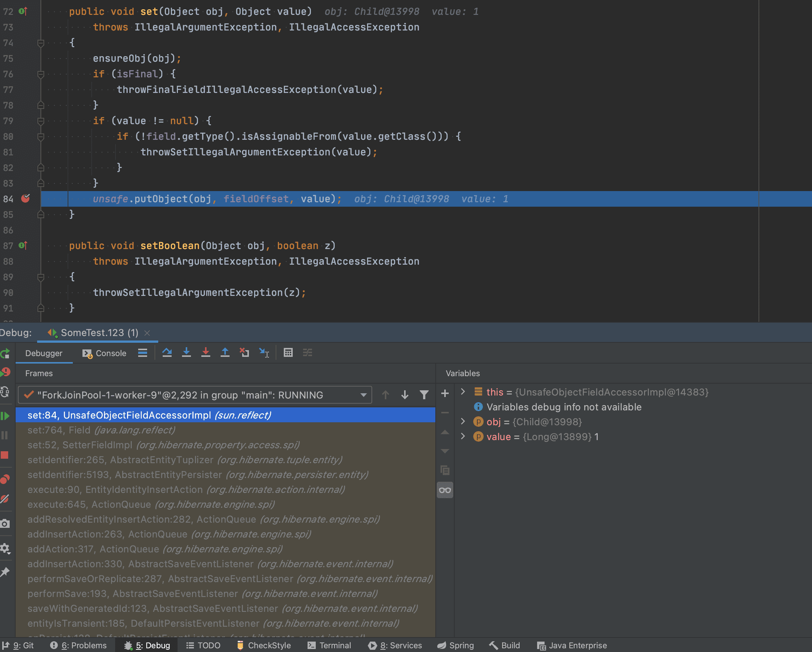Click the filter frames funnel icon
Screen dimensions: 812x652
[424, 395]
